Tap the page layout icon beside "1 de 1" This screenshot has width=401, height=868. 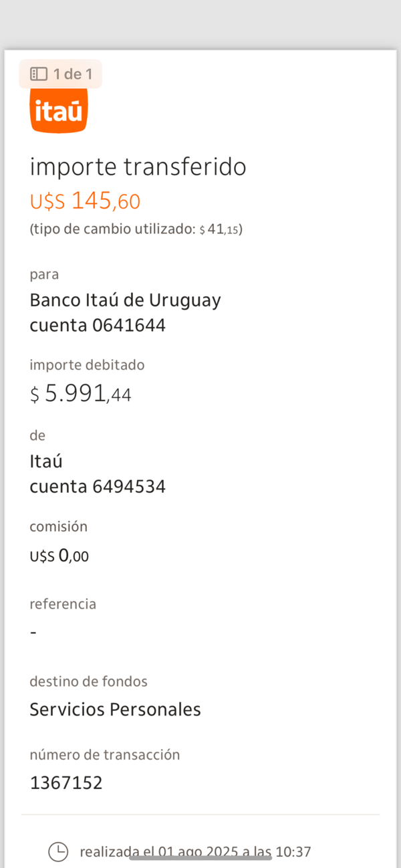pyautogui.click(x=39, y=74)
